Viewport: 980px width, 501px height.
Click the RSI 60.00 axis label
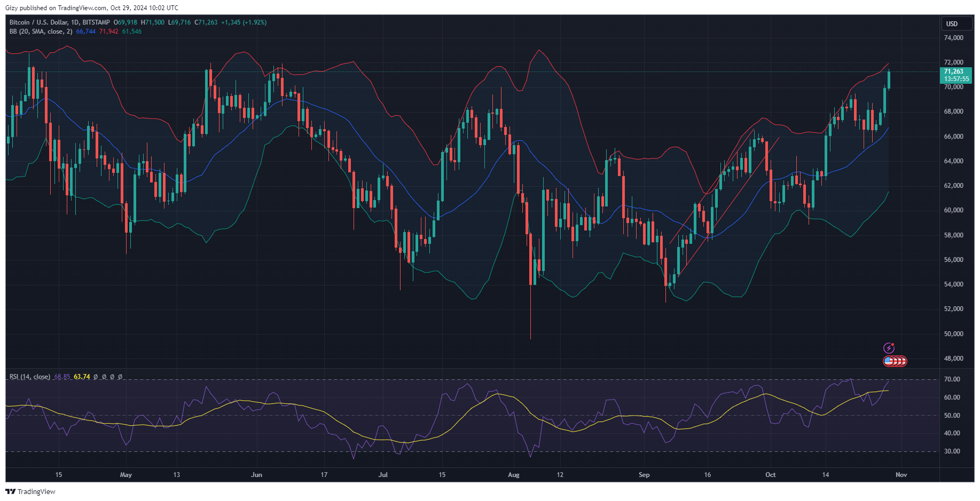pyautogui.click(x=952, y=397)
